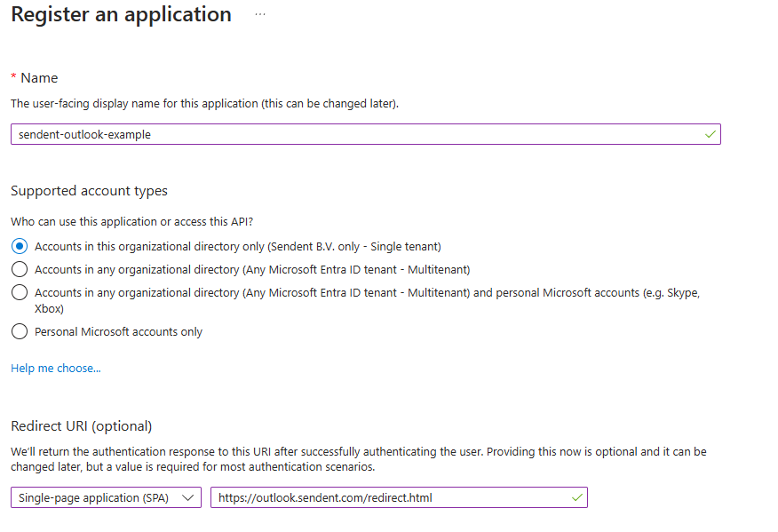Click the green checkmark in the Redirect URI field
Image resolution: width=778 pixels, height=532 pixels.
[576, 497]
